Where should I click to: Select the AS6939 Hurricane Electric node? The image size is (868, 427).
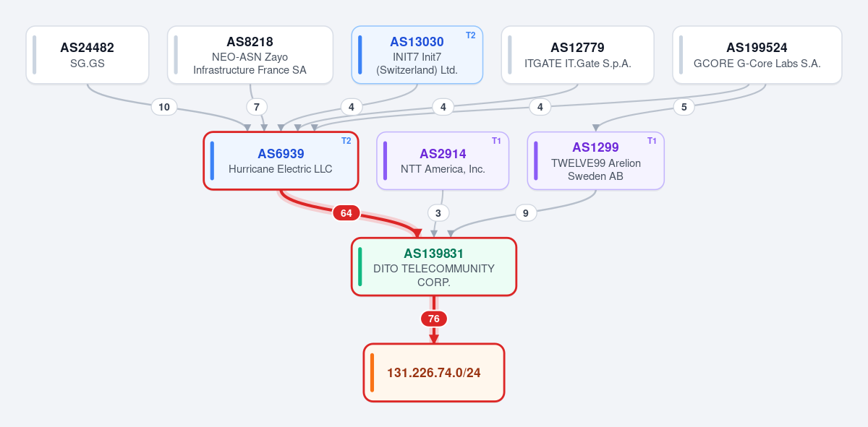coord(281,160)
